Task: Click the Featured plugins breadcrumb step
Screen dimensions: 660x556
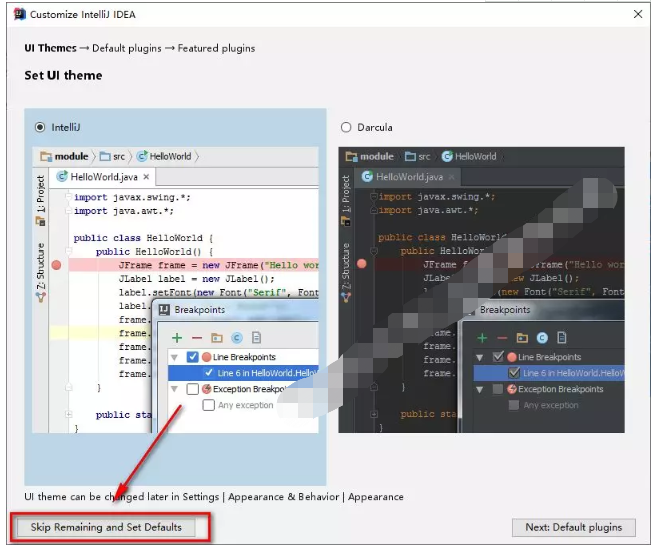Action: 216,48
